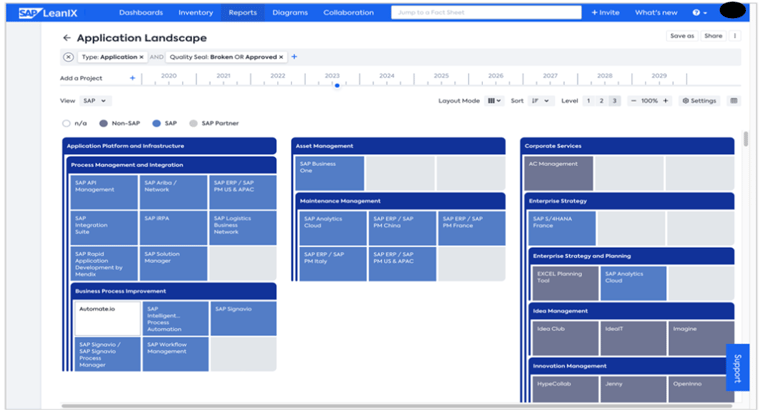761x413 pixels.
Task: Click the Asset Management header
Action: [x=398, y=146]
